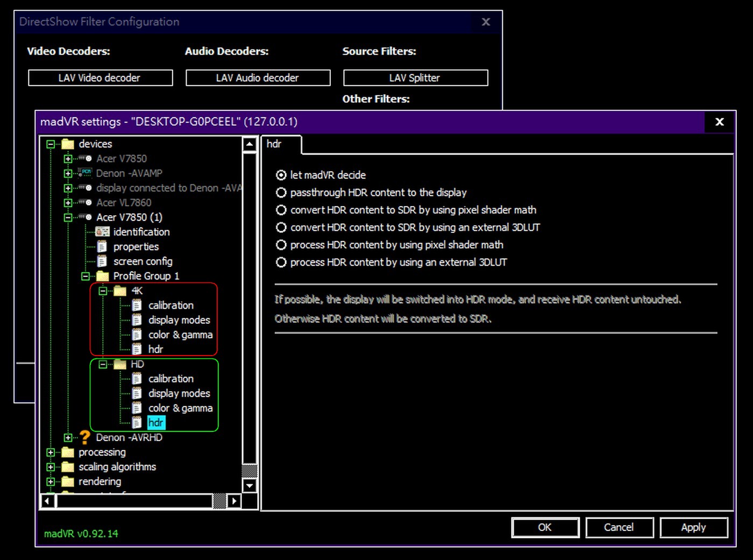Open display modes under the HD profile
753x560 pixels.
pyautogui.click(x=179, y=393)
